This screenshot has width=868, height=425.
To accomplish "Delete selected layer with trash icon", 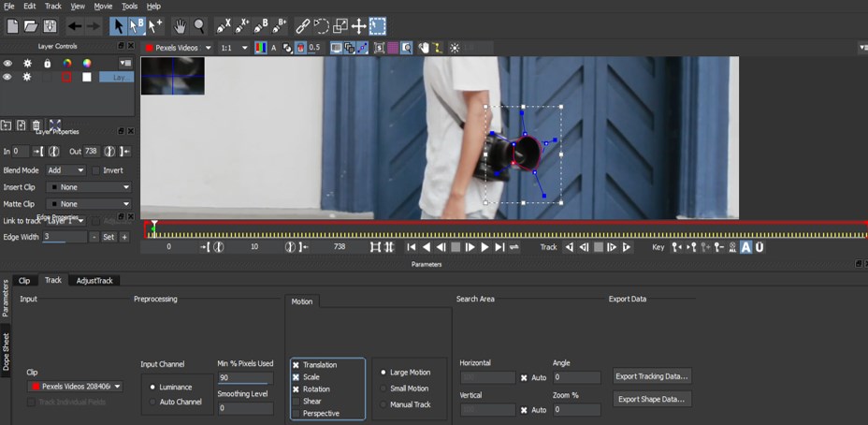I will click(x=36, y=125).
